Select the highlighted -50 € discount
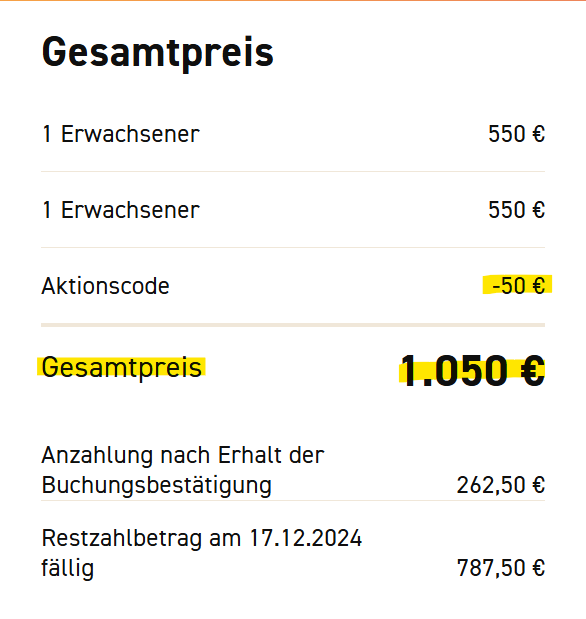This screenshot has height=619, width=586. [518, 286]
